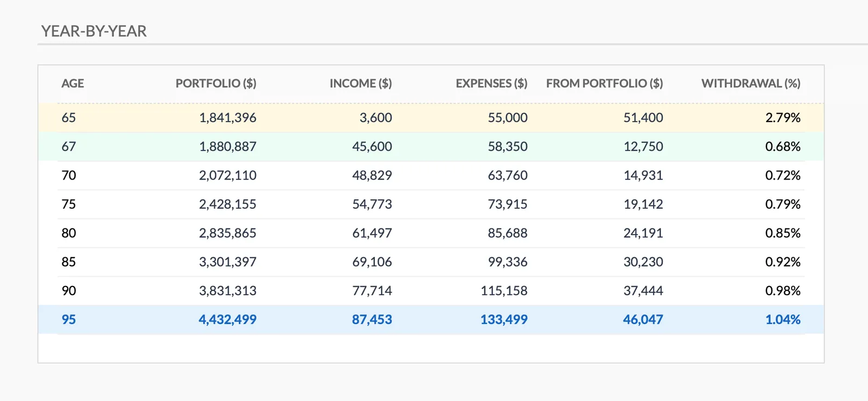
Task: Click the AGE column header
Action: point(73,84)
